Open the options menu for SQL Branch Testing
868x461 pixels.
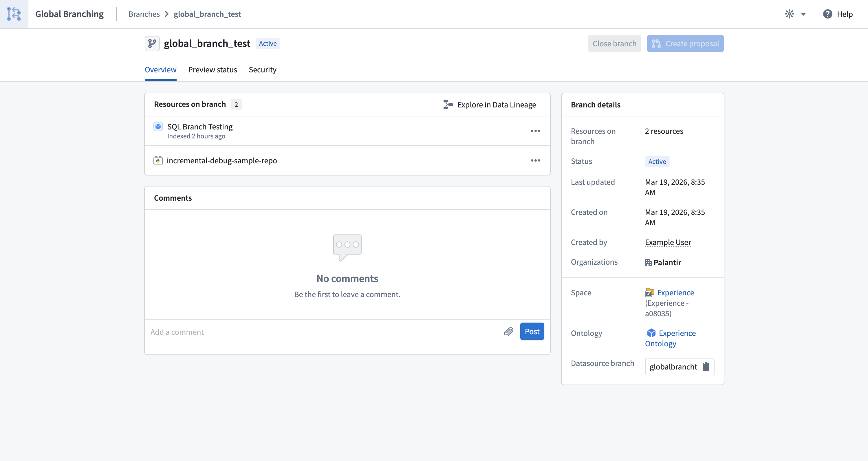tap(535, 131)
